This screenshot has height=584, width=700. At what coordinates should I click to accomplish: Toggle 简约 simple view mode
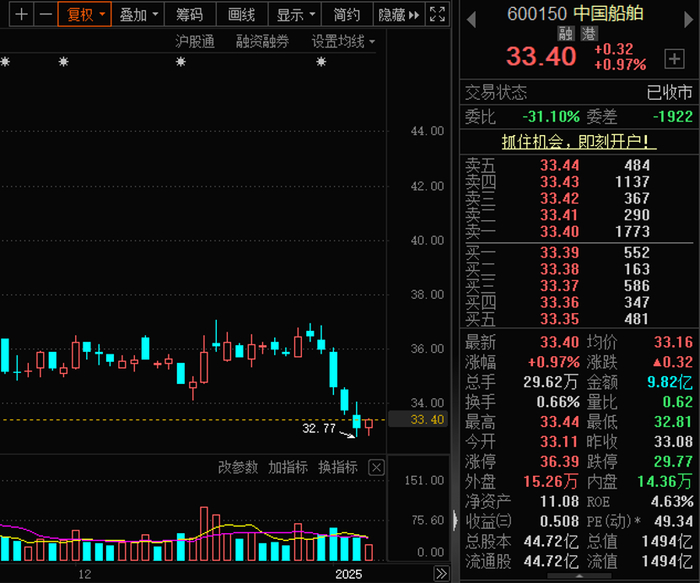(x=347, y=15)
